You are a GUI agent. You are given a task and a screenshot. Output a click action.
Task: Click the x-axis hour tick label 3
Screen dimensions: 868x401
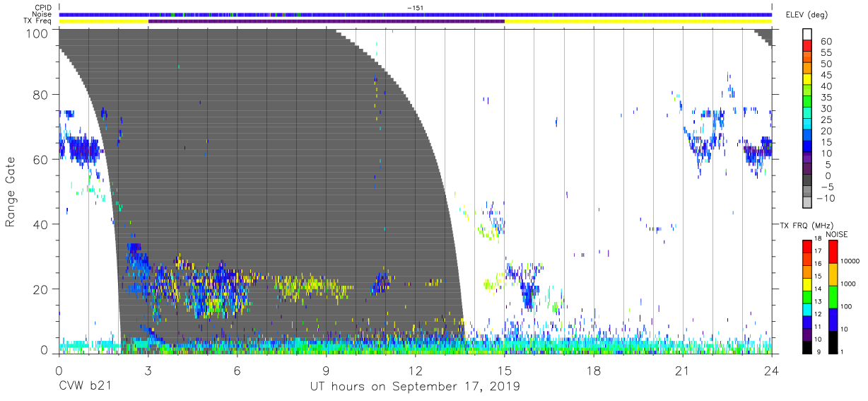coord(148,370)
